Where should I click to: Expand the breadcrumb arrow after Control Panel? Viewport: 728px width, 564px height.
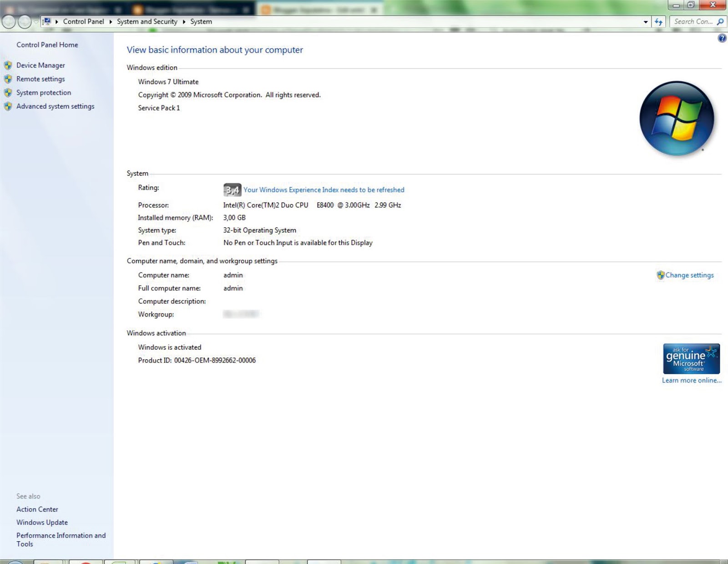click(x=111, y=21)
